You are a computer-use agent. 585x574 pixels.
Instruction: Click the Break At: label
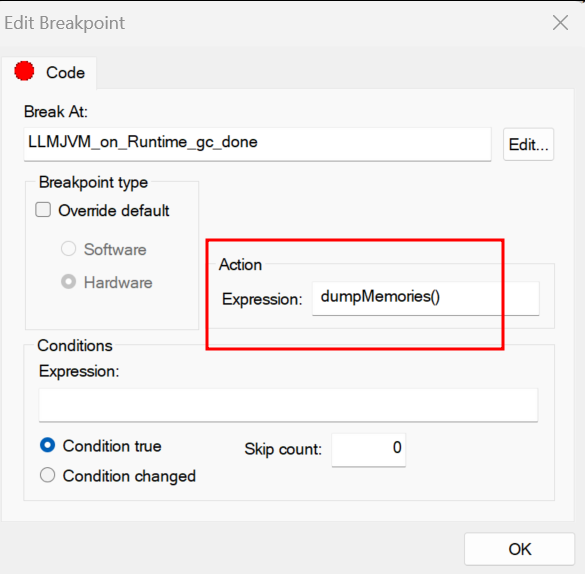click(56, 112)
